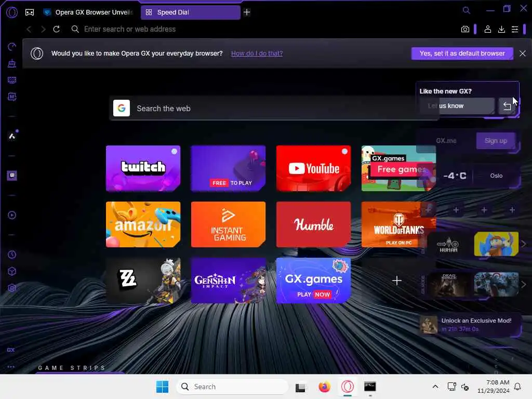Open Extensions cube icon in sidebar
This screenshot has width=532, height=399.
click(x=12, y=271)
